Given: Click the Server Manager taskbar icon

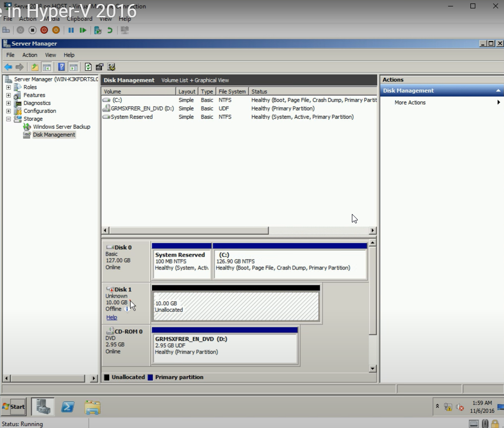Looking at the screenshot, I should (43, 407).
